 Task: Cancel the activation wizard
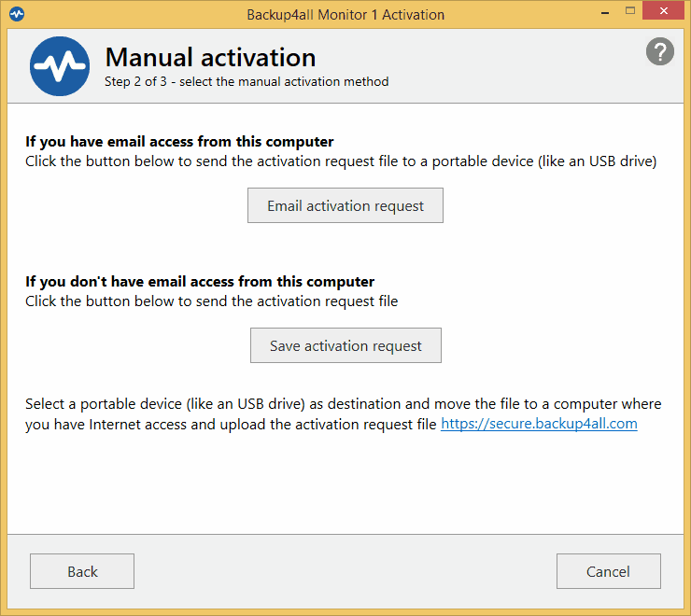pyautogui.click(x=608, y=571)
